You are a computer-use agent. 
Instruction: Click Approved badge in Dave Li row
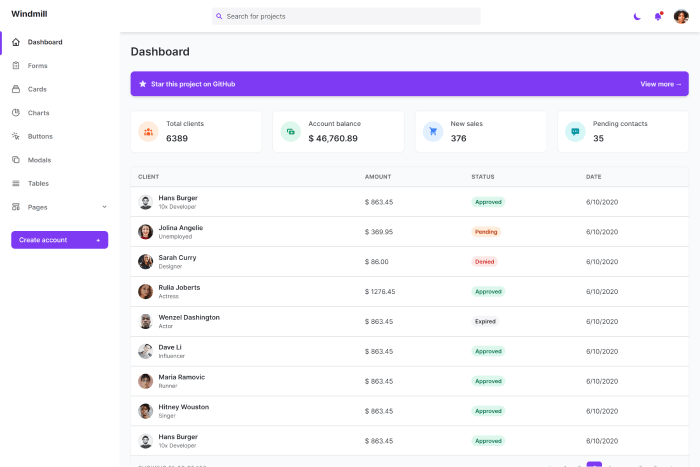pos(488,351)
